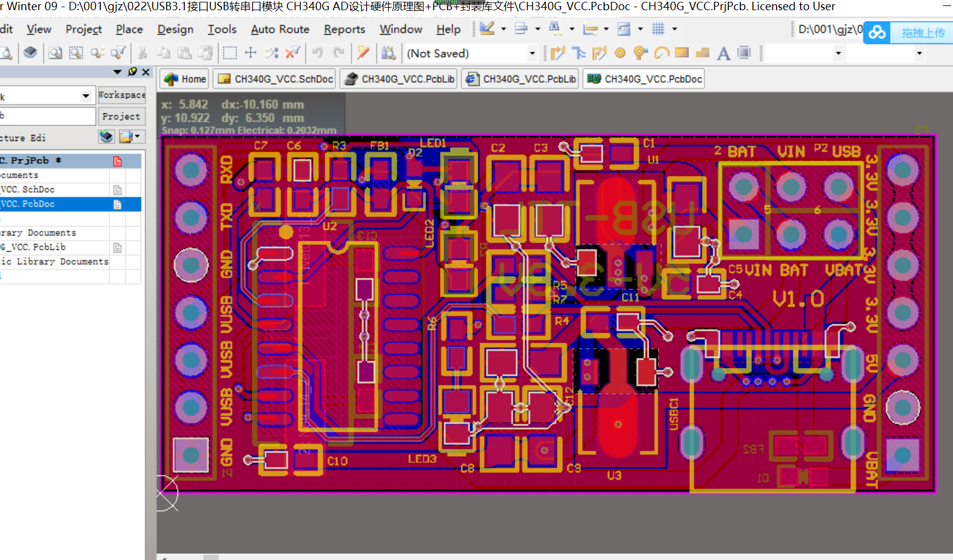The image size is (953, 560).
Task: Click the Browse component libraries icon
Action: (x=388, y=53)
